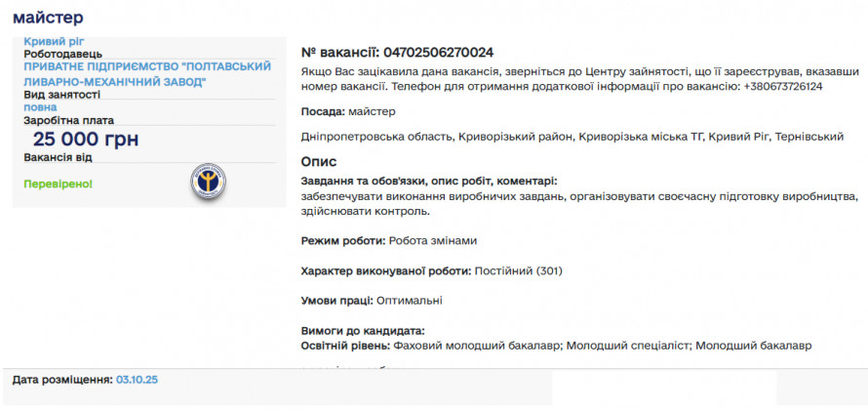Viewport: 868px width, 412px height.
Task: Click the Завдання та обов'язки subheading
Action: coord(429,181)
